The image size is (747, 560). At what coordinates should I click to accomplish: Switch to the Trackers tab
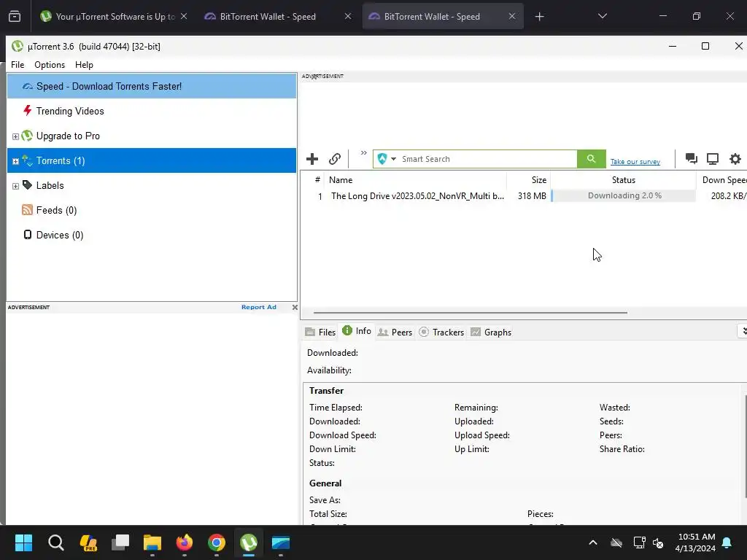(x=441, y=332)
